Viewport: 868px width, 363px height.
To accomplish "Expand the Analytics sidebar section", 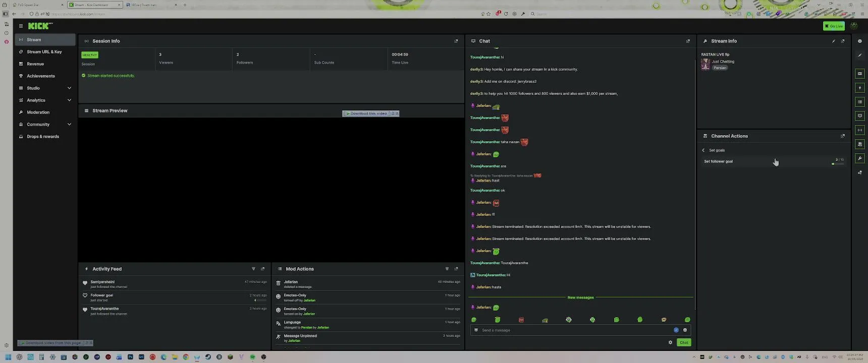I will [69, 100].
